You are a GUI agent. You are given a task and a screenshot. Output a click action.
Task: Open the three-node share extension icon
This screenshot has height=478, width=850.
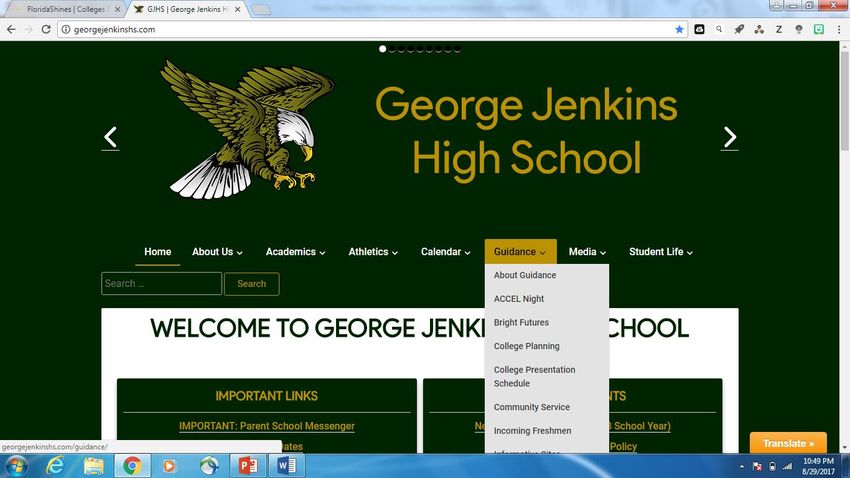[x=759, y=29]
